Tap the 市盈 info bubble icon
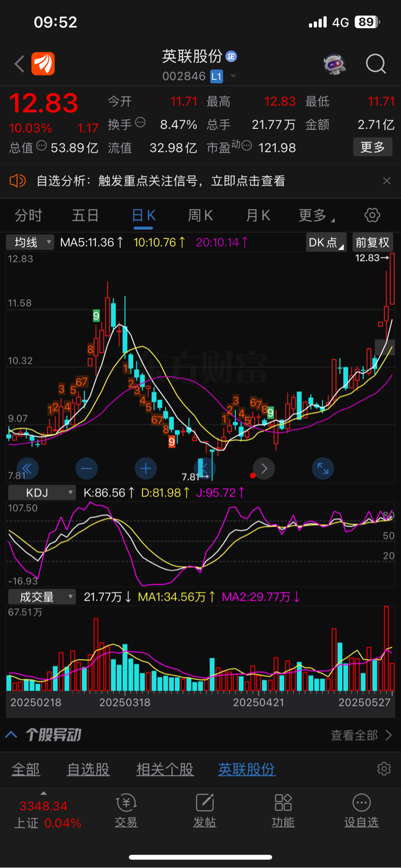 247,145
